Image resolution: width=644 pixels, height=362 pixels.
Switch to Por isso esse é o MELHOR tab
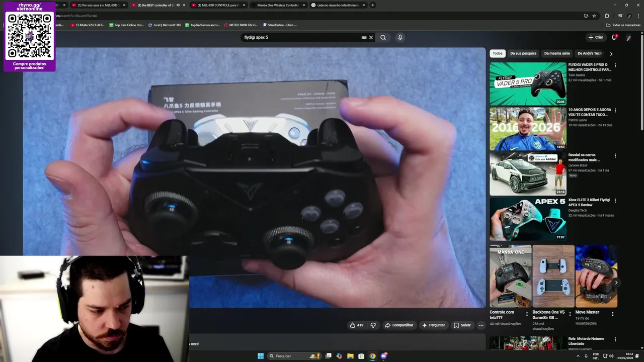click(x=98, y=5)
